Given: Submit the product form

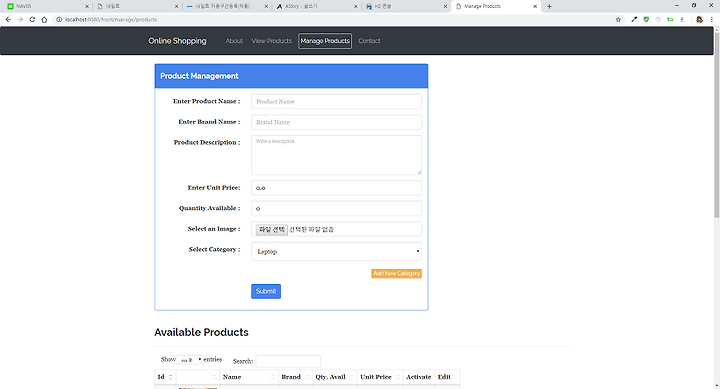Looking at the screenshot, I should pos(266,291).
